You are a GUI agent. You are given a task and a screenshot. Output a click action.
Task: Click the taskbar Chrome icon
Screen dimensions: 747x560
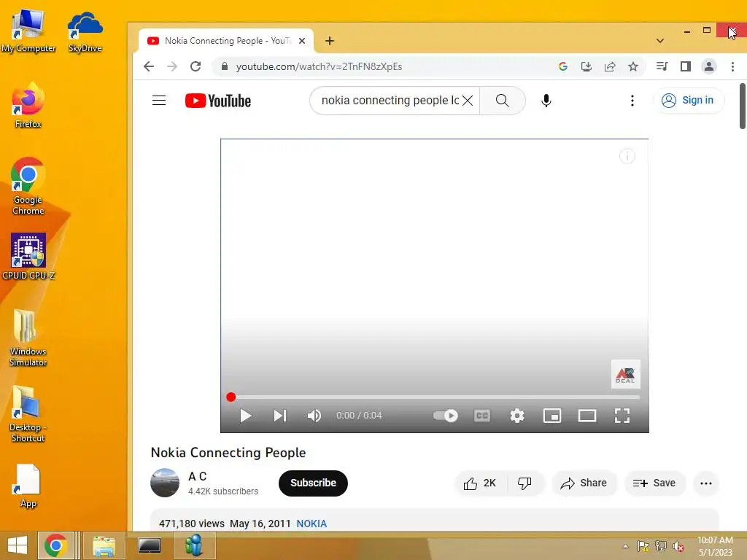[x=55, y=545]
